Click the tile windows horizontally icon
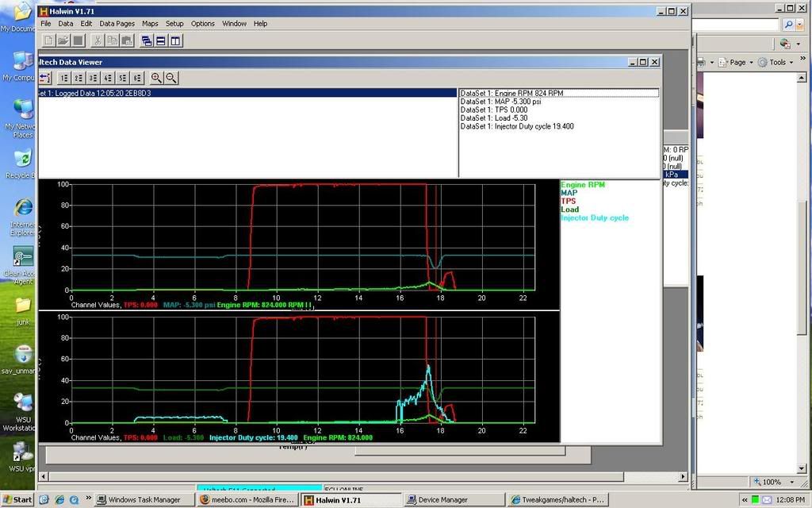Screen dimensions: 812x508 tap(161, 40)
